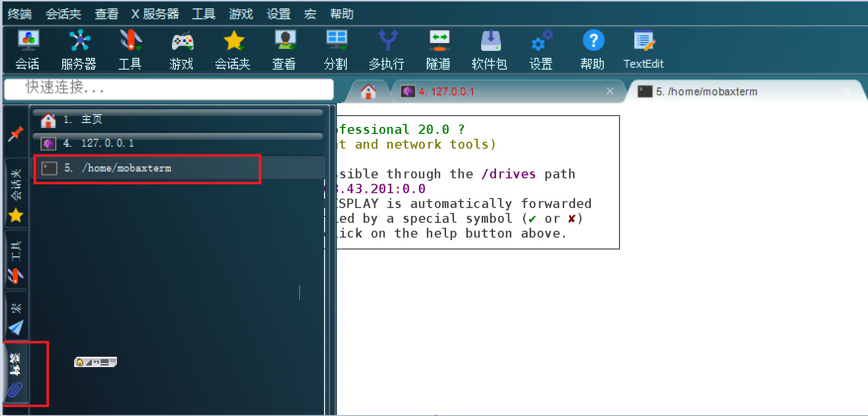868x416 pixels.
Task: Open the 帮助 menu in menu bar
Action: (x=342, y=14)
